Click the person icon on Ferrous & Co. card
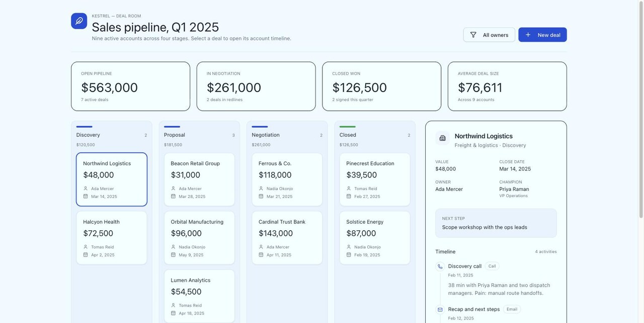644x323 pixels. click(x=261, y=188)
